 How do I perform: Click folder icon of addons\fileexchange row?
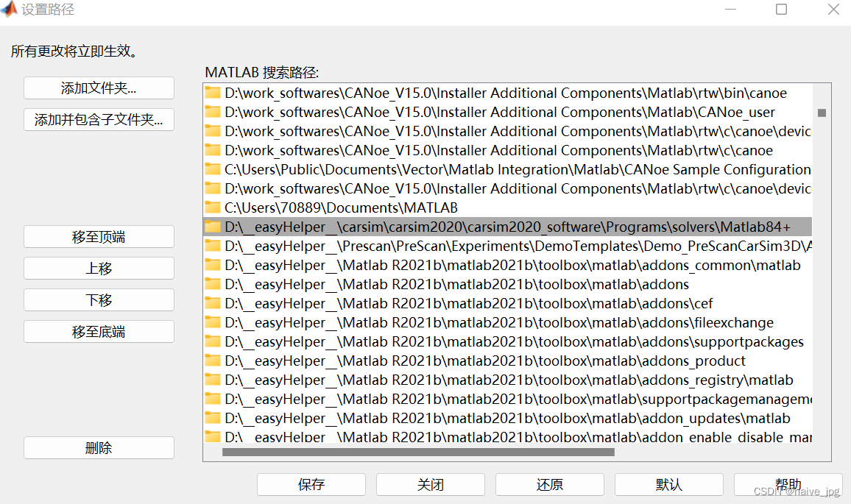tap(213, 322)
